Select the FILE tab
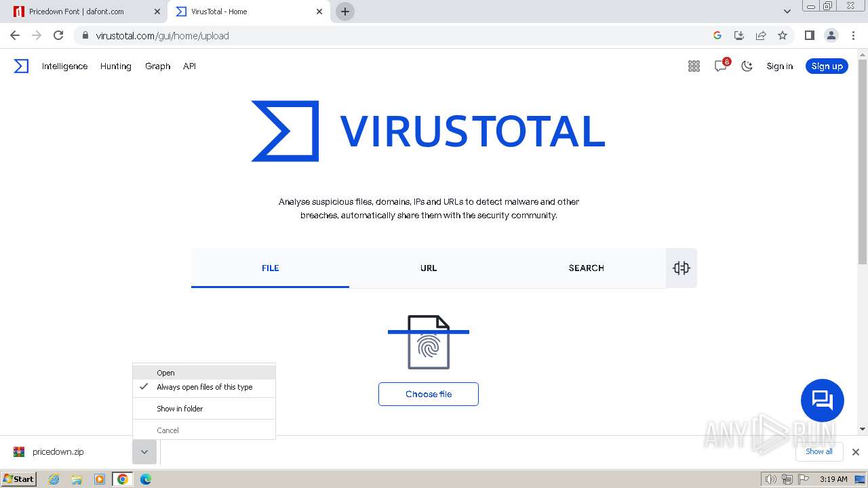The height and width of the screenshot is (488, 868). (270, 268)
